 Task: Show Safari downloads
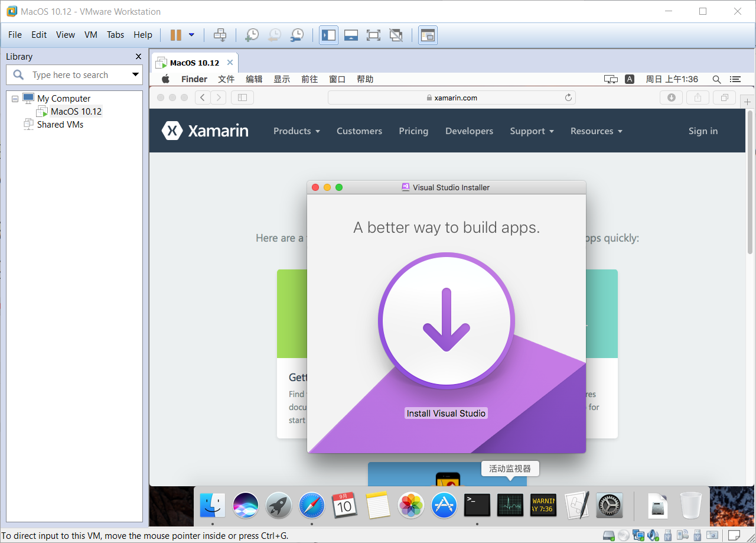click(x=672, y=97)
